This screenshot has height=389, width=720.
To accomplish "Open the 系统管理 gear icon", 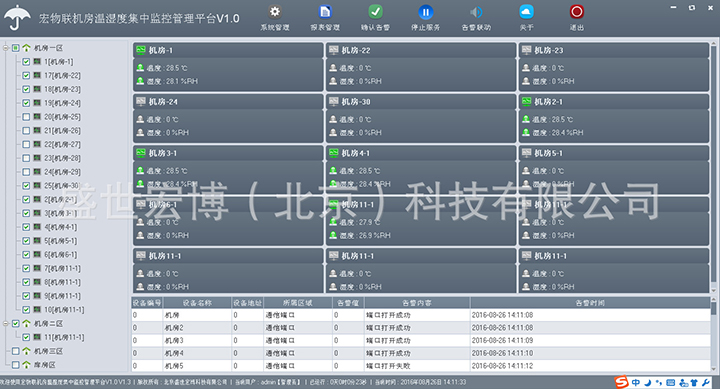I will tap(275, 12).
